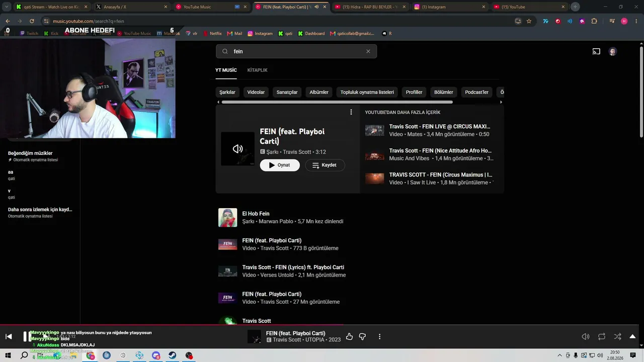Open the player bar volume control

[x=586, y=336]
